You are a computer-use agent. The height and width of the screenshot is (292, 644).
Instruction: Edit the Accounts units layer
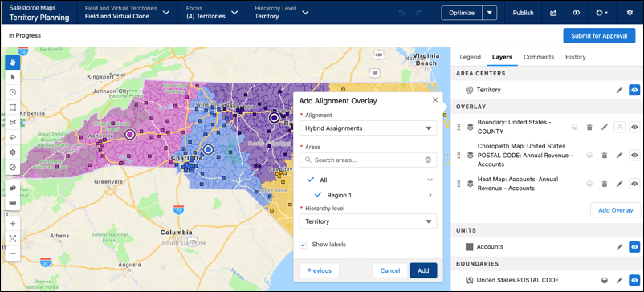pyautogui.click(x=619, y=247)
